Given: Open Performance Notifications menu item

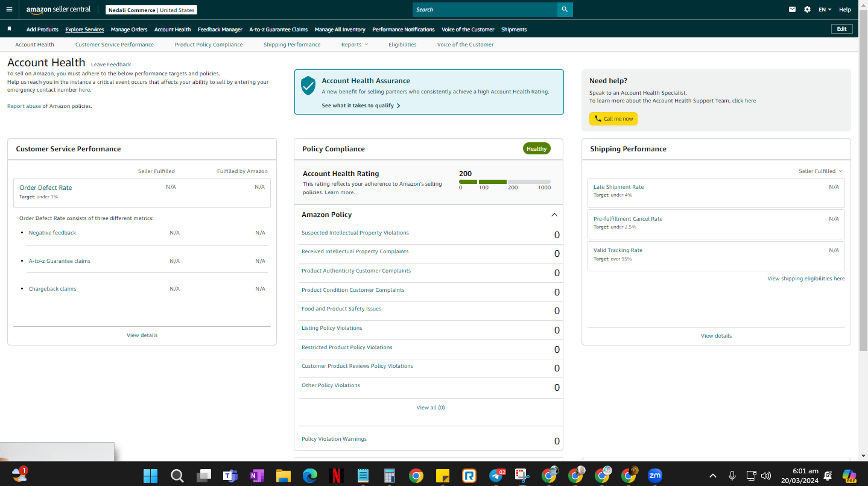Looking at the screenshot, I should point(404,30).
